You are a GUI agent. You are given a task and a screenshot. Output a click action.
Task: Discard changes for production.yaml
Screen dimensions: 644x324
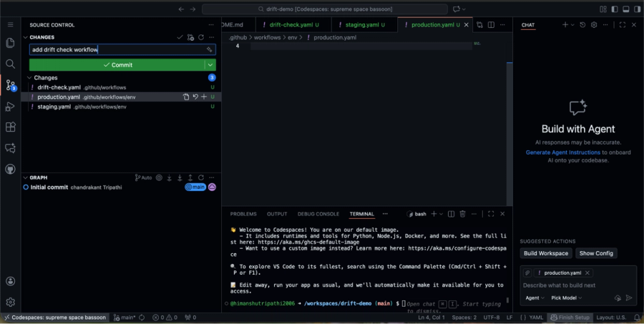click(195, 97)
